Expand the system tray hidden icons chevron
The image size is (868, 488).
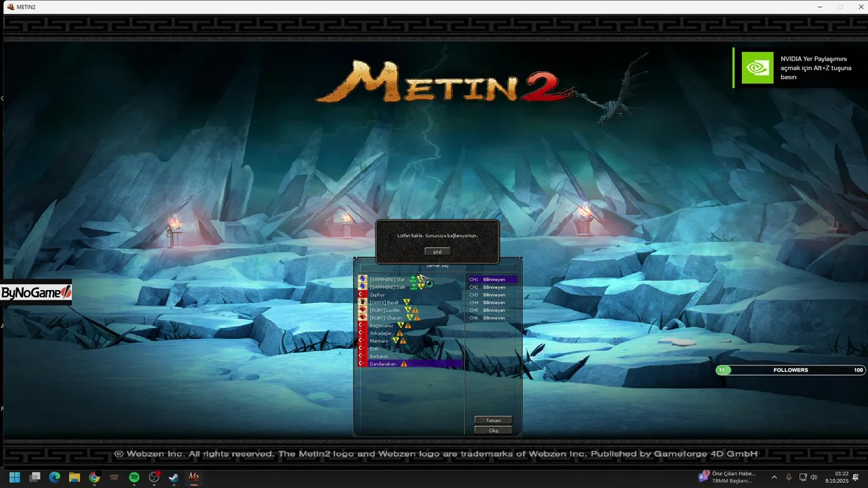click(x=774, y=477)
